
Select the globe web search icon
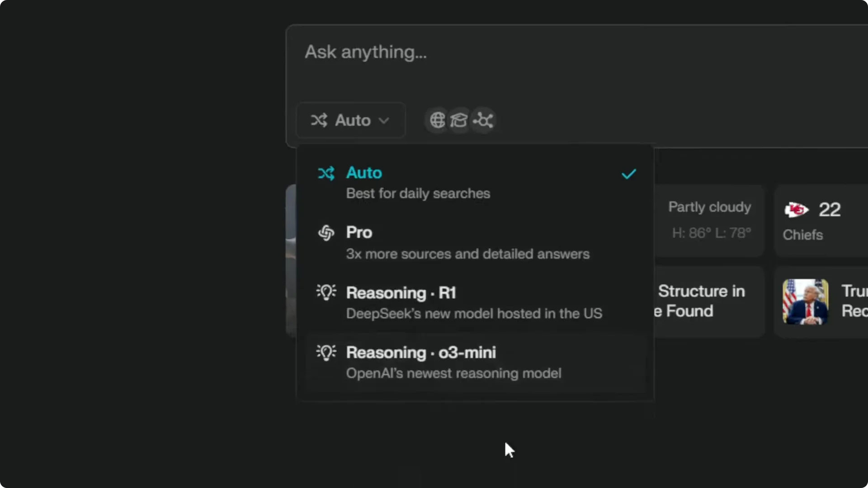click(437, 120)
